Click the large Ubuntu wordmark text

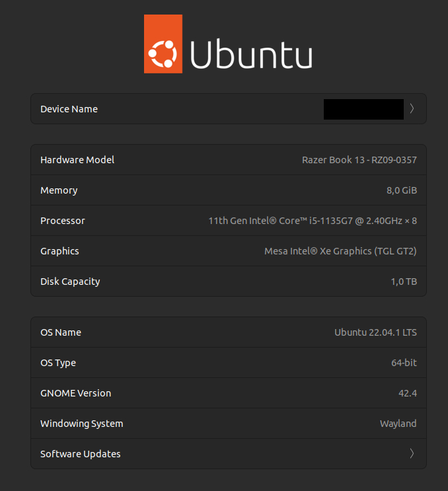pos(251,54)
